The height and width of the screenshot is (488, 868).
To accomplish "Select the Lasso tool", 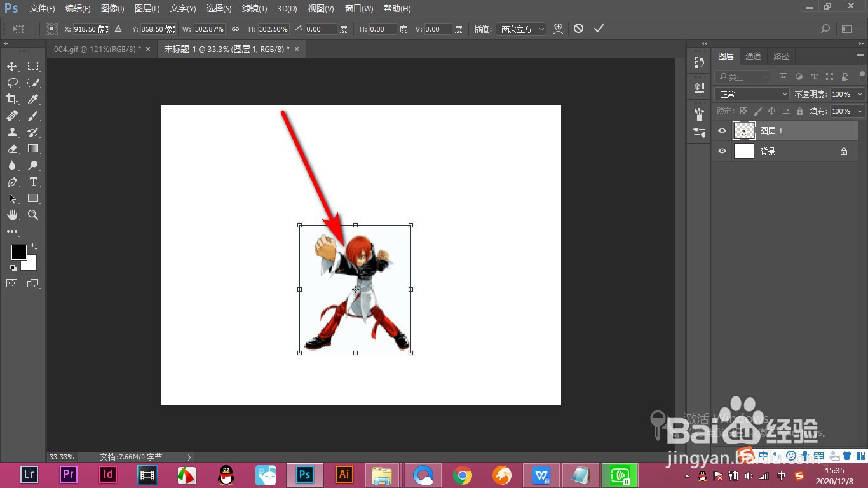I will click(x=12, y=83).
